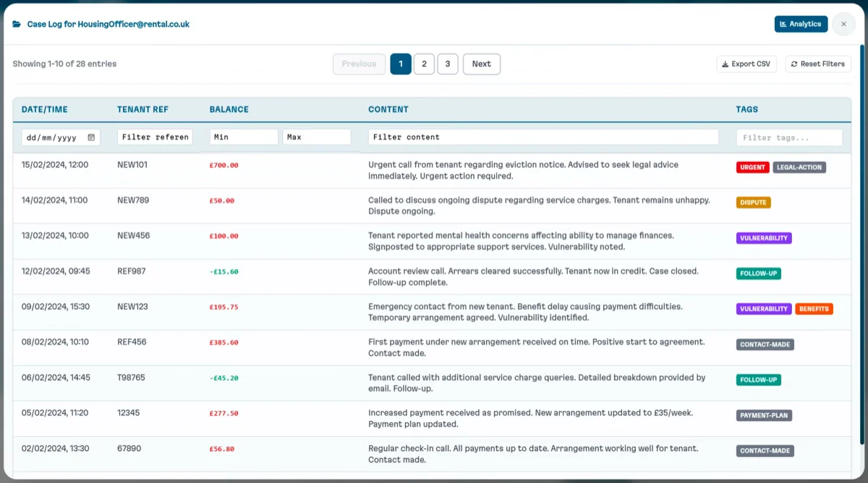Viewport: 868px width, 483px height.
Task: Click the vertical scrollbar on the right
Action: pos(860,217)
